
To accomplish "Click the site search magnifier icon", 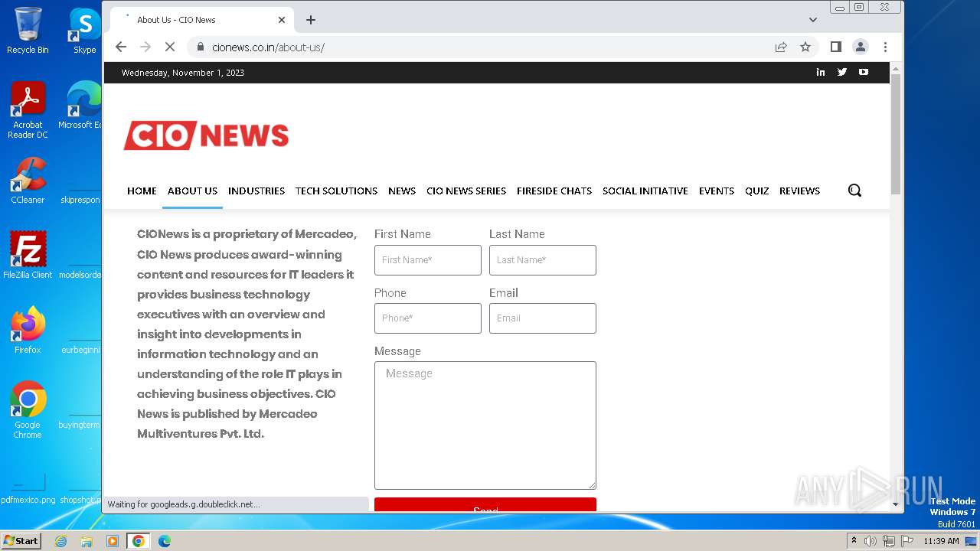I will [854, 191].
